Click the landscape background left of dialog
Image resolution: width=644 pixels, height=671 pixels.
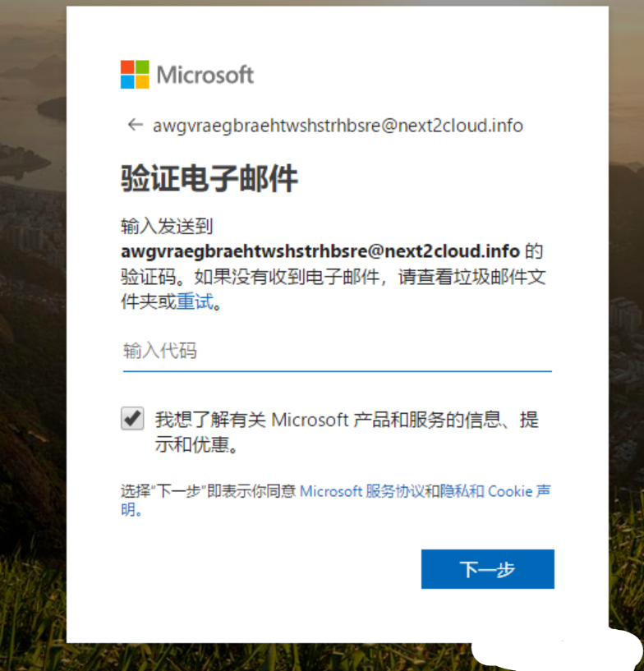pyautogui.click(x=33, y=335)
